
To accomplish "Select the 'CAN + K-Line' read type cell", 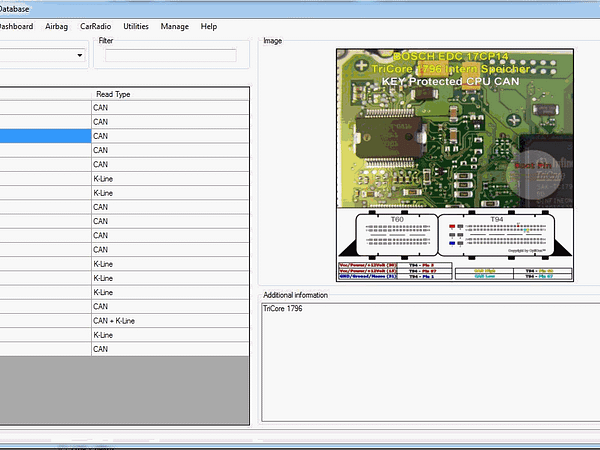I will 170,321.
